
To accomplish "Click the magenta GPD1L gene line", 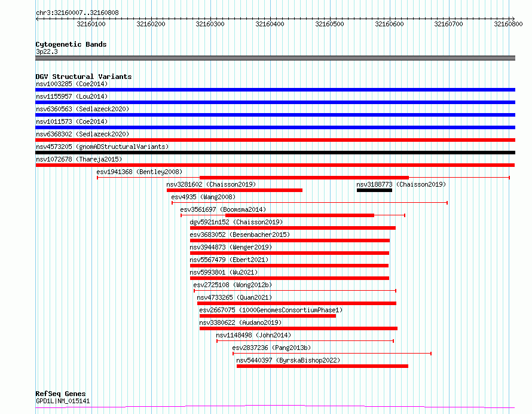I will [275, 406].
